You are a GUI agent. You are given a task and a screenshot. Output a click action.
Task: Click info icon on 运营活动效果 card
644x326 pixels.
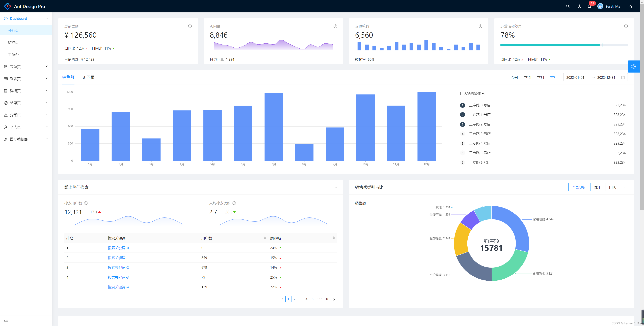626,26
